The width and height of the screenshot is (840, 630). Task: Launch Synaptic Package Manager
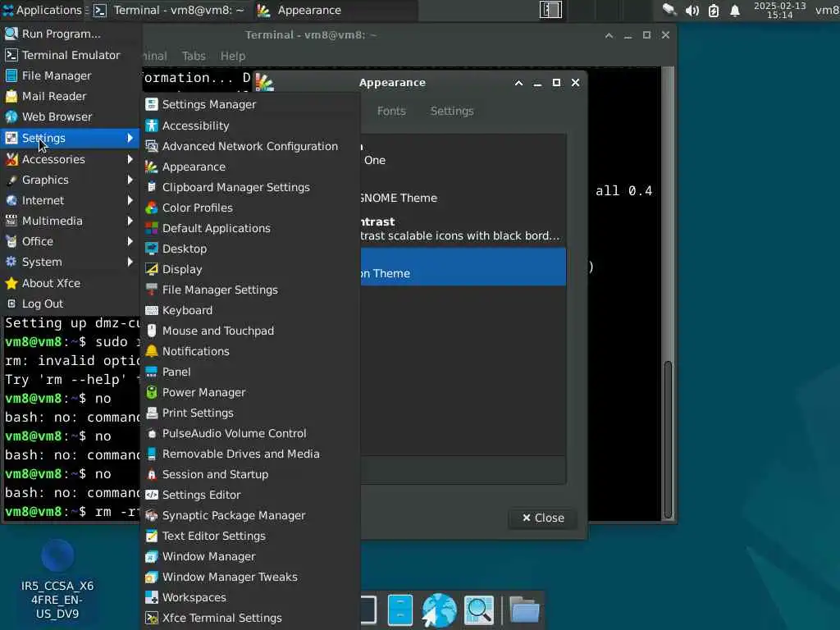tap(249, 515)
